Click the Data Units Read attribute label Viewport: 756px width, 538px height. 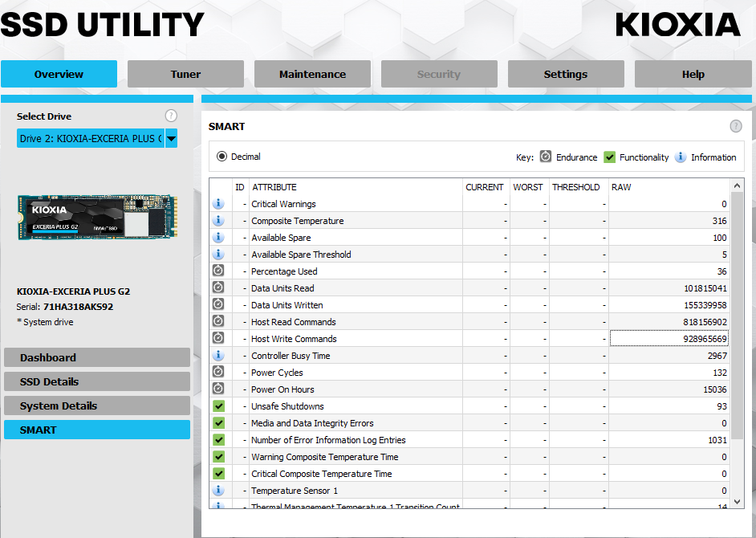pos(282,288)
